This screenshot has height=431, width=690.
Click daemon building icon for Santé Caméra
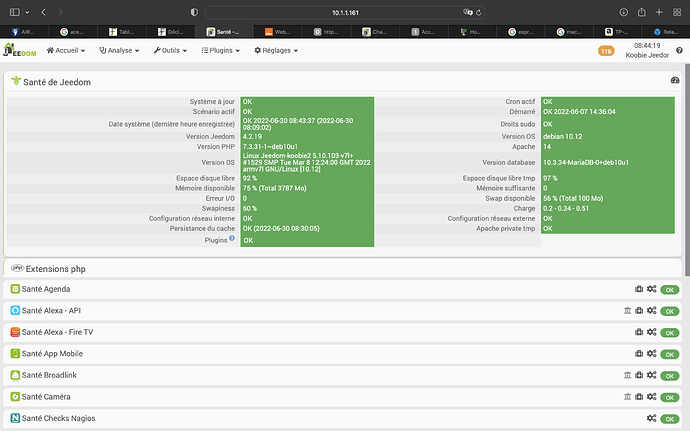pos(628,397)
